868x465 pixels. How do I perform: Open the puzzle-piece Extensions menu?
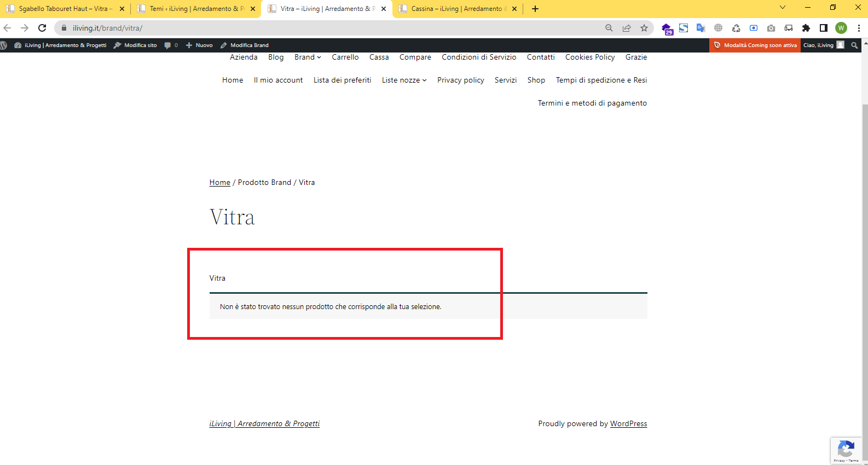pyautogui.click(x=806, y=28)
